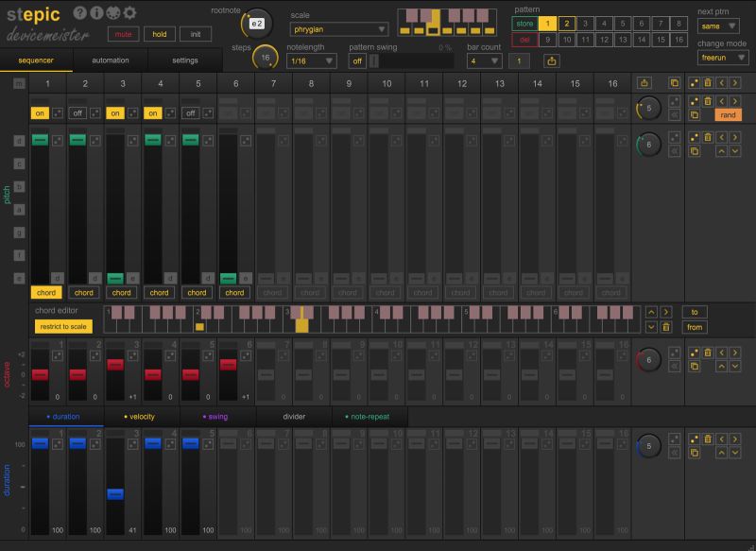
Task: Click the copy icon in step number header row
Action: [x=674, y=83]
